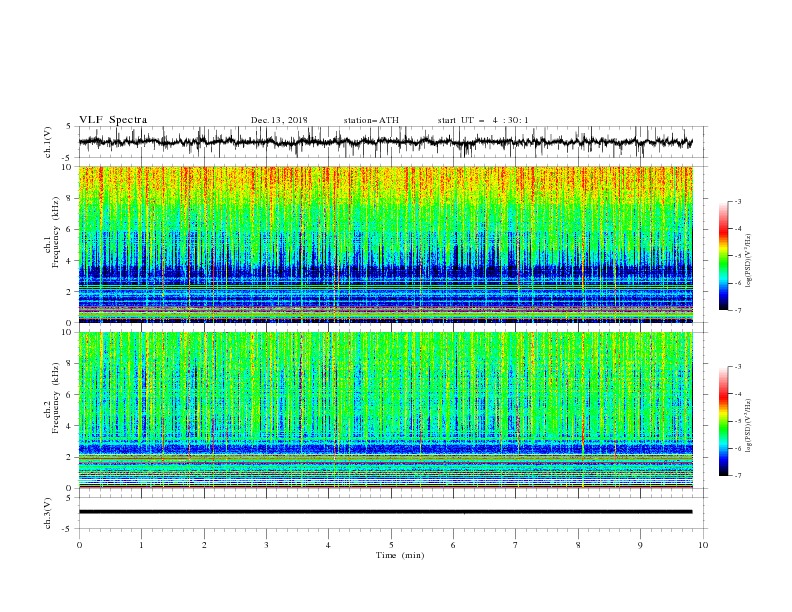Click the "-7" tick on ch.1 colorbar
This screenshot has height=612, width=792.
coord(738,310)
